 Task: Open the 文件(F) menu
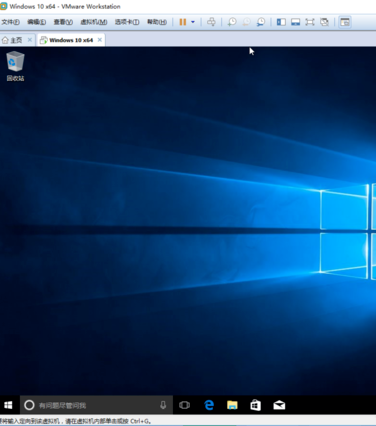[x=10, y=22]
